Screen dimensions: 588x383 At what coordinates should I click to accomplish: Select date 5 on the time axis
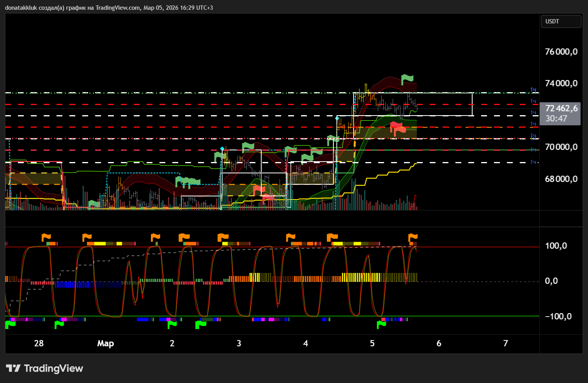(x=372, y=343)
